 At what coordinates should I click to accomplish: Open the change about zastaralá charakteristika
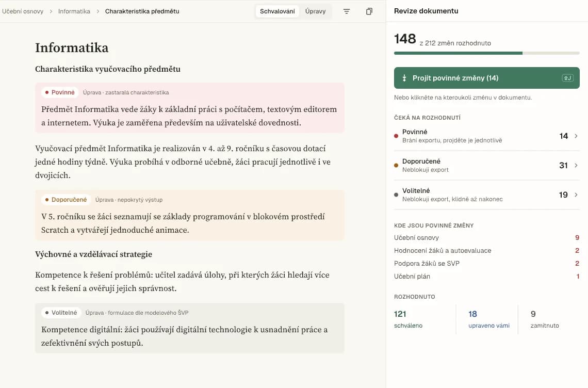coord(190,108)
